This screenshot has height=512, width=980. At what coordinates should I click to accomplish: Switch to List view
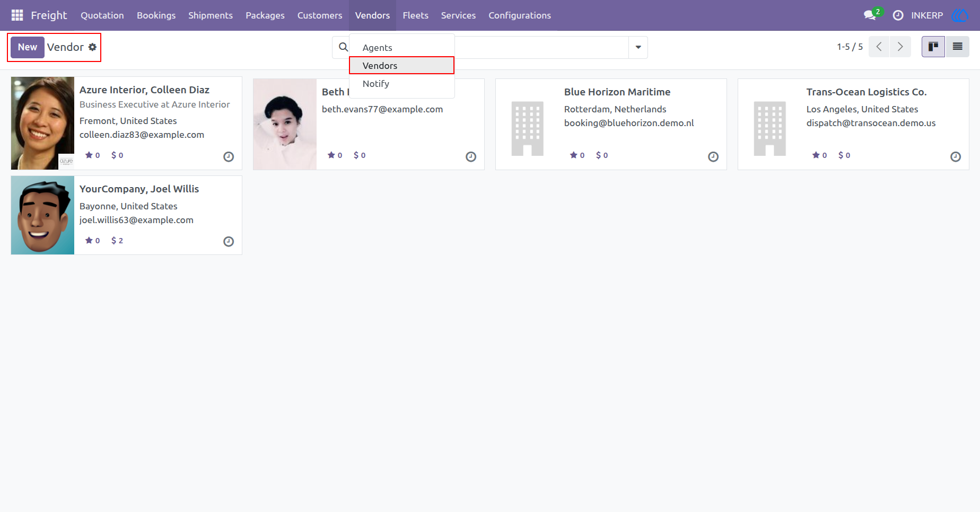[957, 47]
